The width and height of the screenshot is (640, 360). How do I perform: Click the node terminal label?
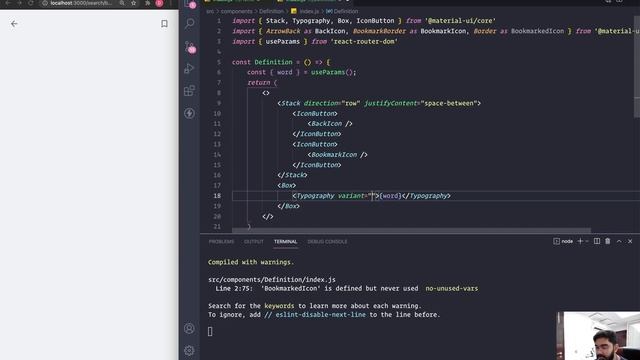point(563,241)
